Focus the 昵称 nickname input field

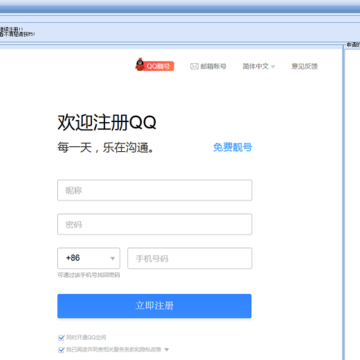coord(155,190)
